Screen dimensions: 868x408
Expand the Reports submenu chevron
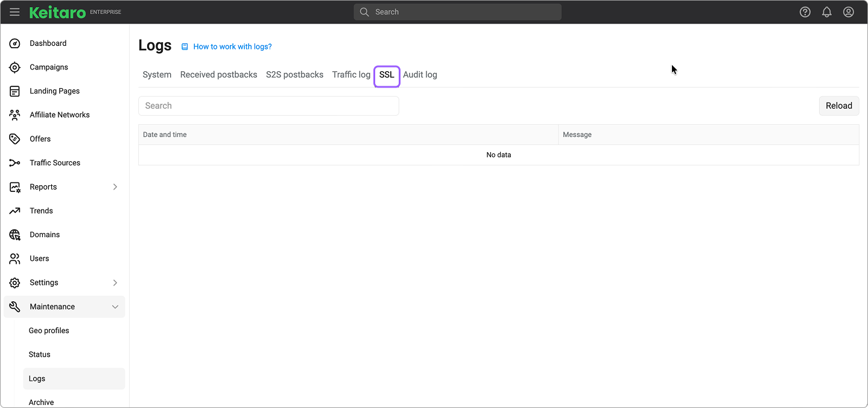[x=115, y=187]
